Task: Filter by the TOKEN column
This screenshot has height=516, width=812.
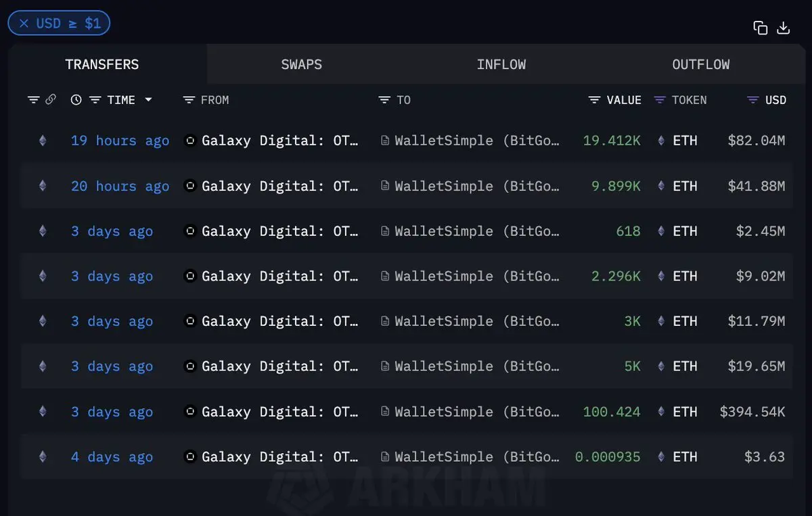Action: coord(660,100)
